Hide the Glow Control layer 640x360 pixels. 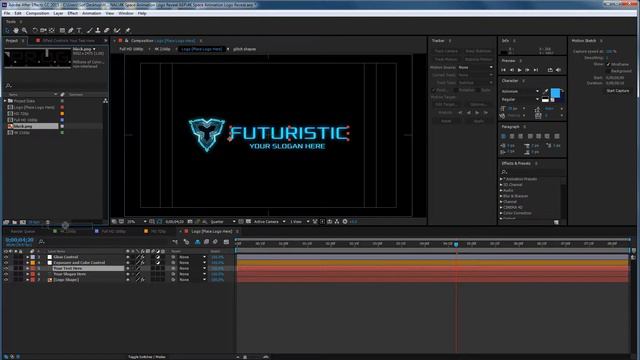click(x=6, y=257)
